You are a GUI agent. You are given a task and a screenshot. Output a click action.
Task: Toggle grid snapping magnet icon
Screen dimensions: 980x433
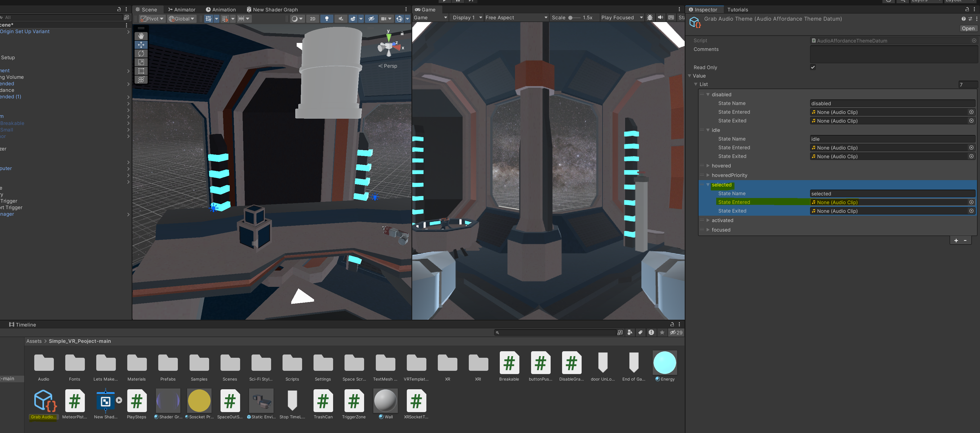pyautogui.click(x=225, y=19)
